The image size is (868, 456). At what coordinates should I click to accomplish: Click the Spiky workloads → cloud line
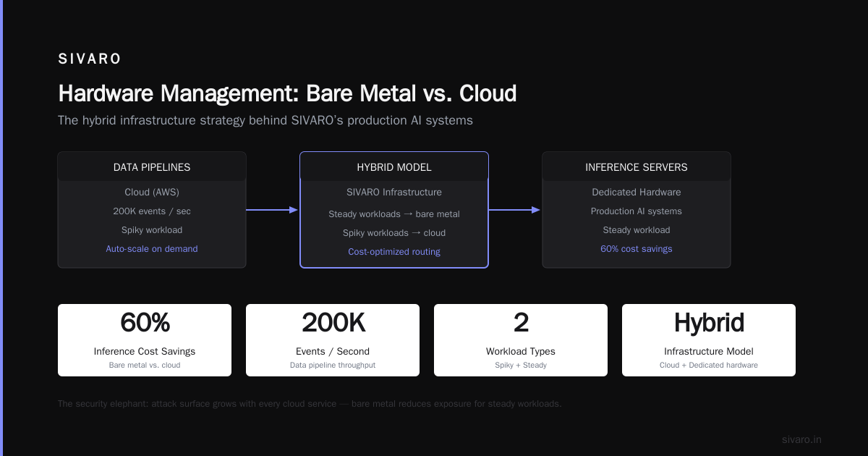[394, 233]
